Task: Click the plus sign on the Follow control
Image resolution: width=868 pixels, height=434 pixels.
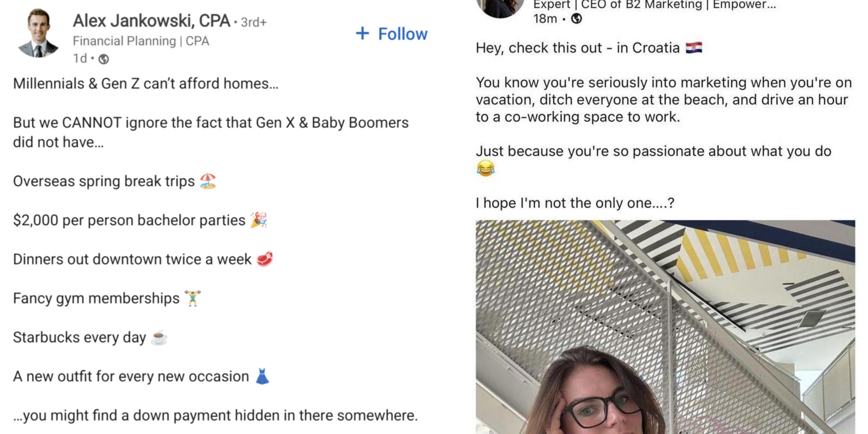Action: [362, 34]
